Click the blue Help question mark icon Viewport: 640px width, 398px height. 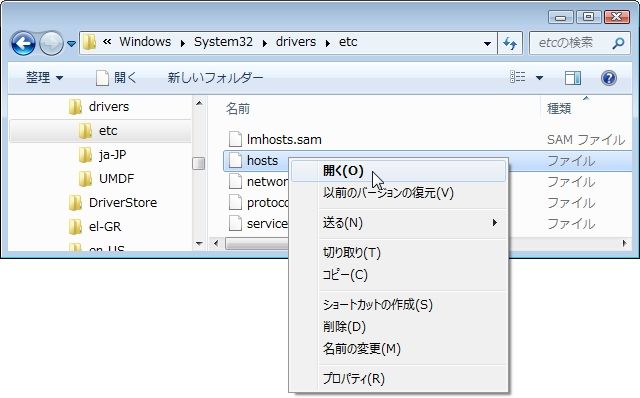tap(609, 78)
